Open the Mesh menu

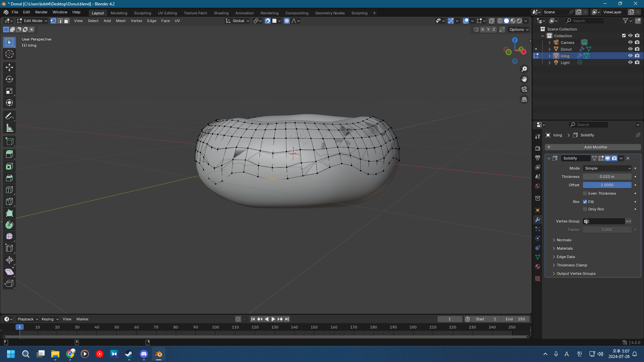(120, 21)
